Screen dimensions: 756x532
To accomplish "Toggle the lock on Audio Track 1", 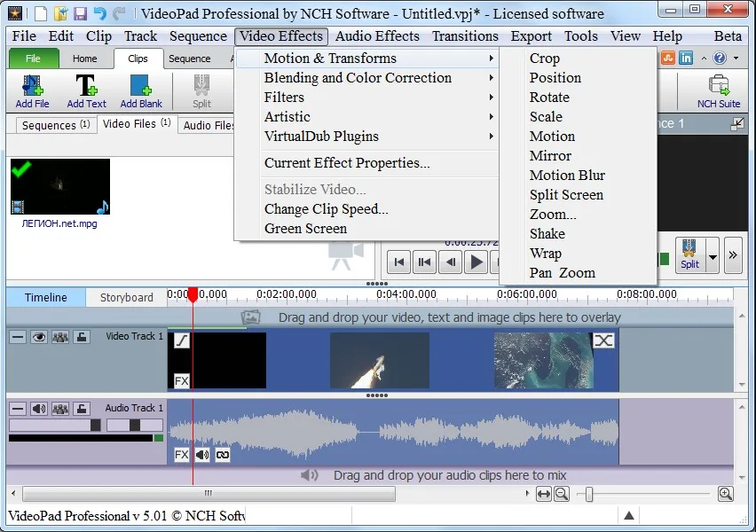I will pos(82,409).
